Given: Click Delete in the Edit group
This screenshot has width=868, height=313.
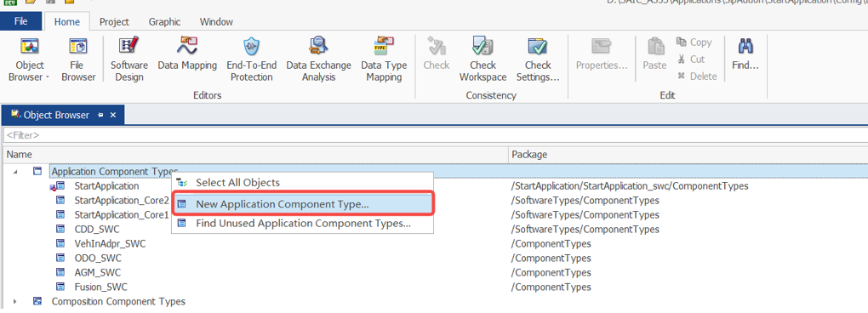Looking at the screenshot, I should click(697, 77).
